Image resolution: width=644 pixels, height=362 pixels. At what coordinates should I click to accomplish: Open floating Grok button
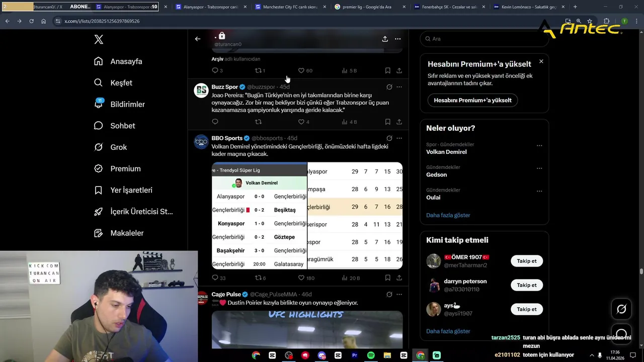(621, 309)
